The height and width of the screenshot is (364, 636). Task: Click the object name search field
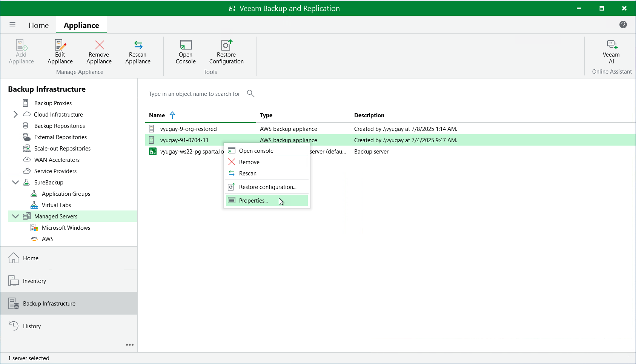(x=194, y=94)
